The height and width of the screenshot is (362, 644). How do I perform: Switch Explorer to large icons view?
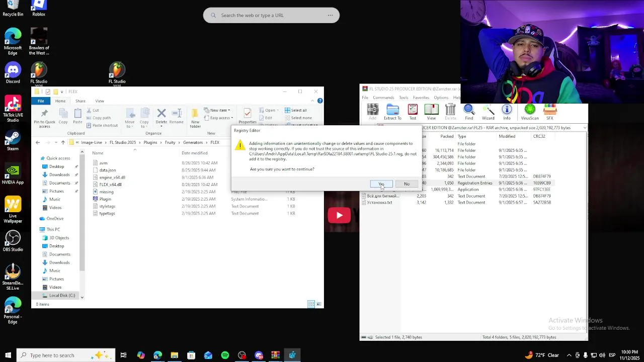tap(318, 304)
